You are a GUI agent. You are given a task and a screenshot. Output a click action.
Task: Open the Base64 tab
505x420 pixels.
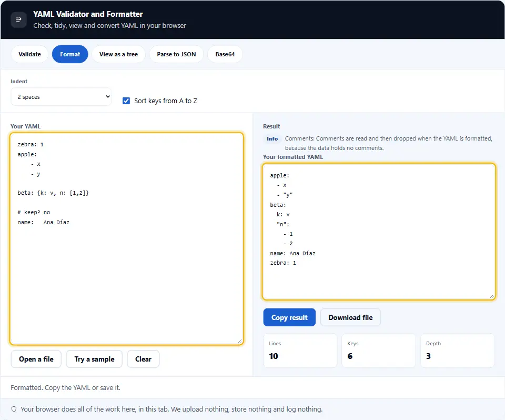tap(225, 54)
